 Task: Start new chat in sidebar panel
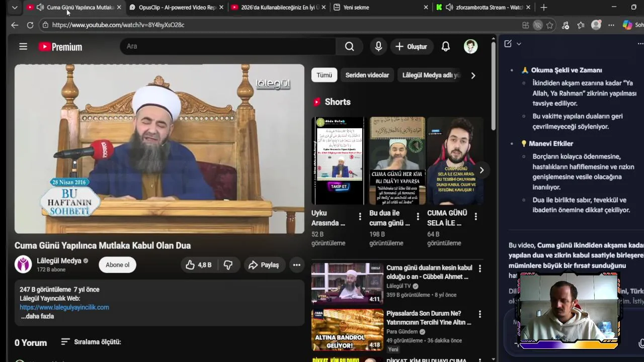[508, 44]
